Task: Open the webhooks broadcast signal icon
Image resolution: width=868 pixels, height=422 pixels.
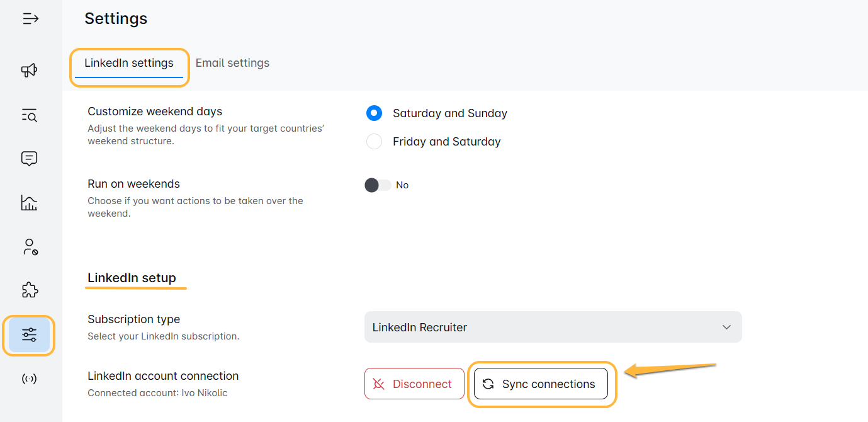Action: pyautogui.click(x=30, y=379)
